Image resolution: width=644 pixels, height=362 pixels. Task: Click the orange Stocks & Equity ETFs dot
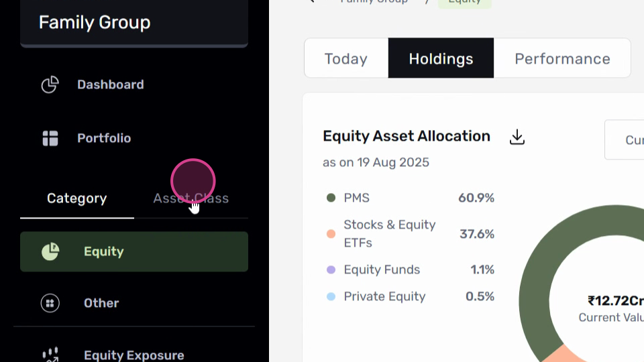tap(331, 234)
